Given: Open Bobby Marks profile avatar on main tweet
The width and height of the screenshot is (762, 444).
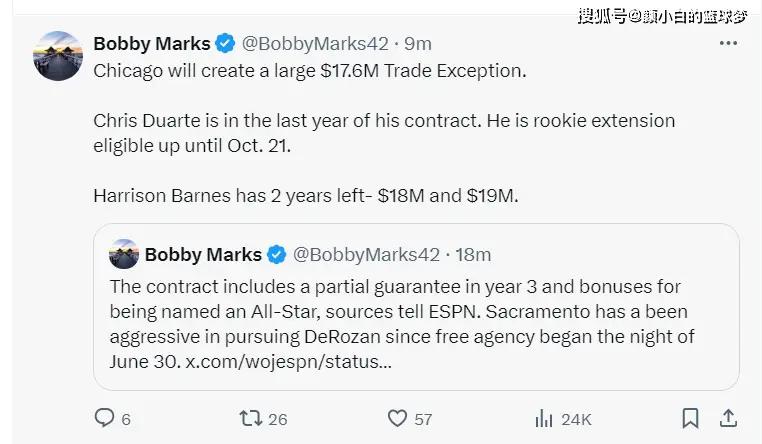Looking at the screenshot, I should (57, 56).
